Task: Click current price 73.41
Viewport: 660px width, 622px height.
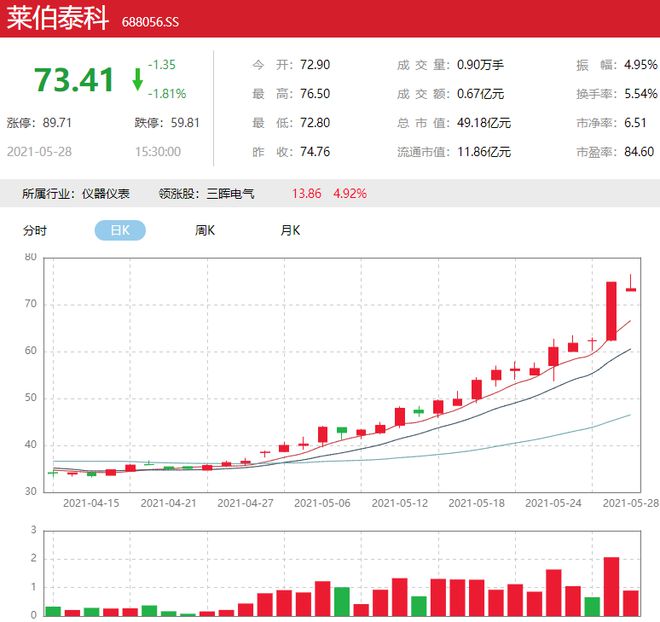Action: pos(74,80)
